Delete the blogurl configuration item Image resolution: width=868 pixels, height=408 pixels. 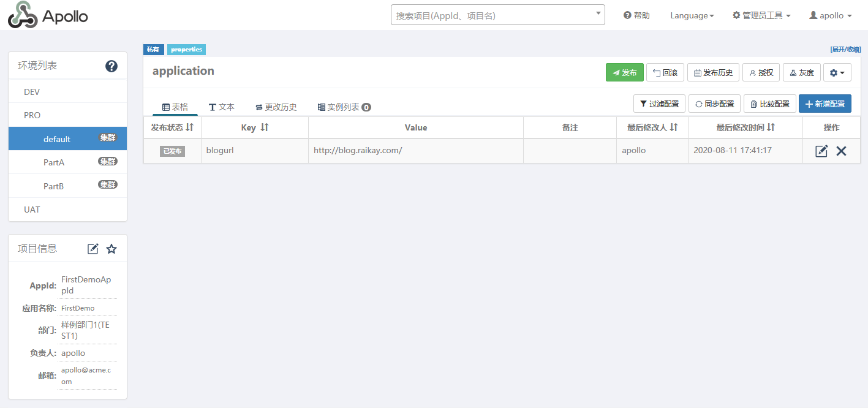pyautogui.click(x=841, y=151)
